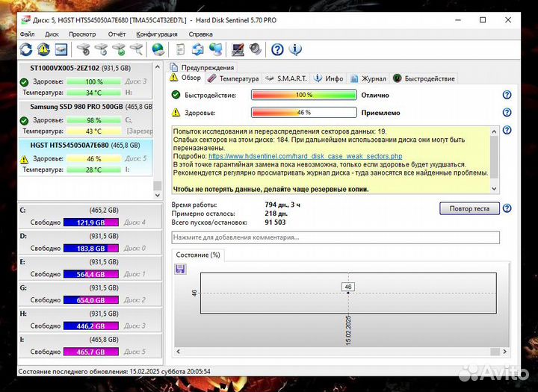
Task: Switch to the Журнал tab
Action: [368, 78]
